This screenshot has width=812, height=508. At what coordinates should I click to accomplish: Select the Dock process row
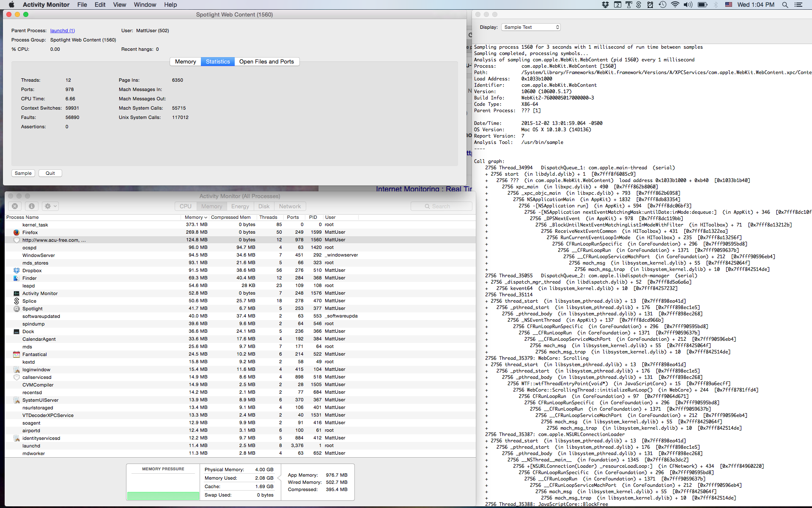point(240,331)
